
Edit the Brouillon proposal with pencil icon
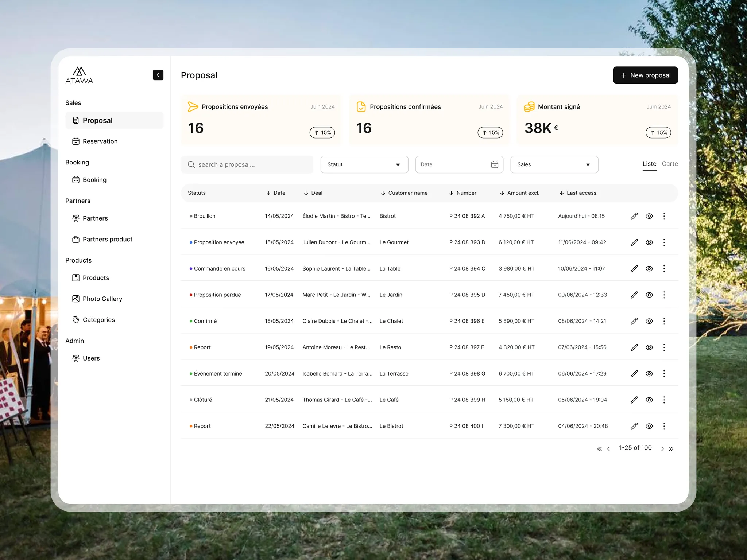click(x=634, y=216)
